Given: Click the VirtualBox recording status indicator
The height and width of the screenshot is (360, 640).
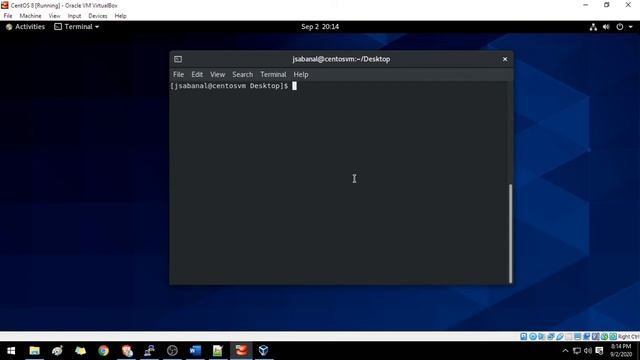Looking at the screenshot, I should tap(587, 337).
